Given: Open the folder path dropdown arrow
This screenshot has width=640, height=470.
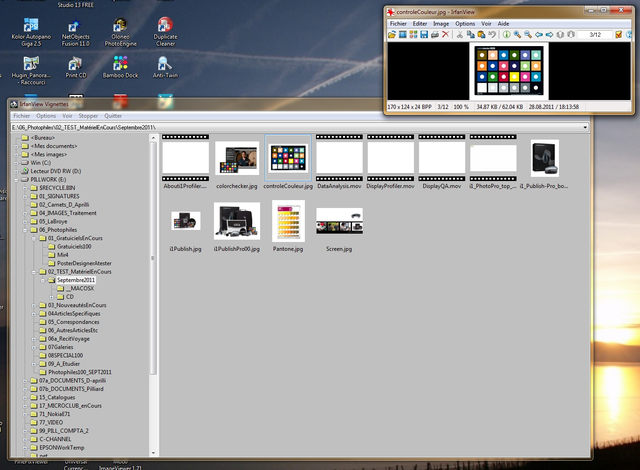Looking at the screenshot, I should [x=583, y=128].
